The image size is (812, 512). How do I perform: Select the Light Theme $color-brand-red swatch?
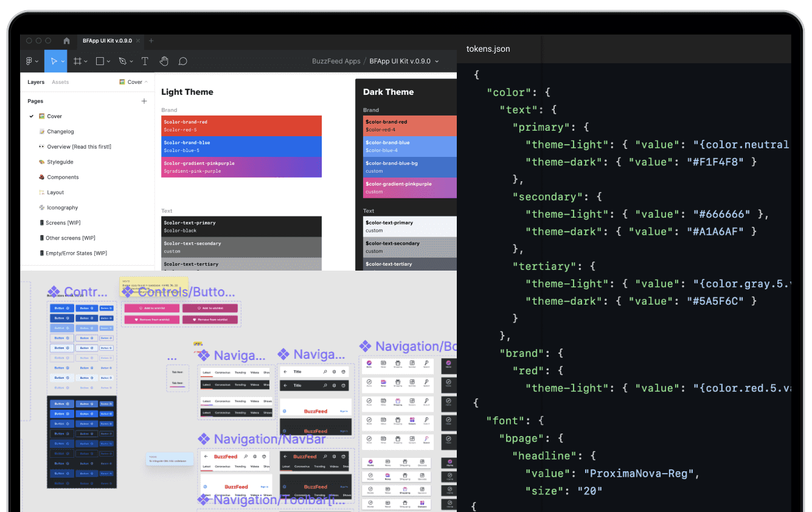click(x=241, y=126)
